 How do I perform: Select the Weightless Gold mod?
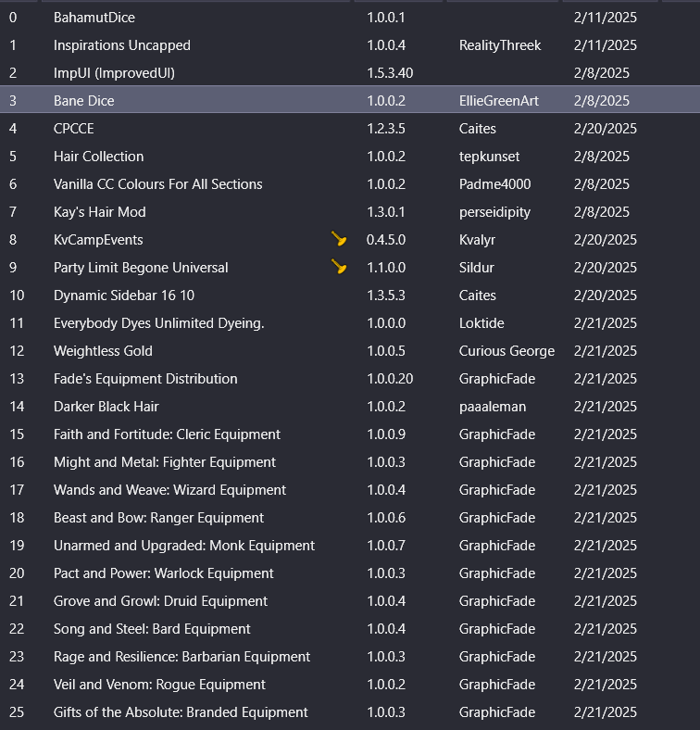click(x=104, y=351)
